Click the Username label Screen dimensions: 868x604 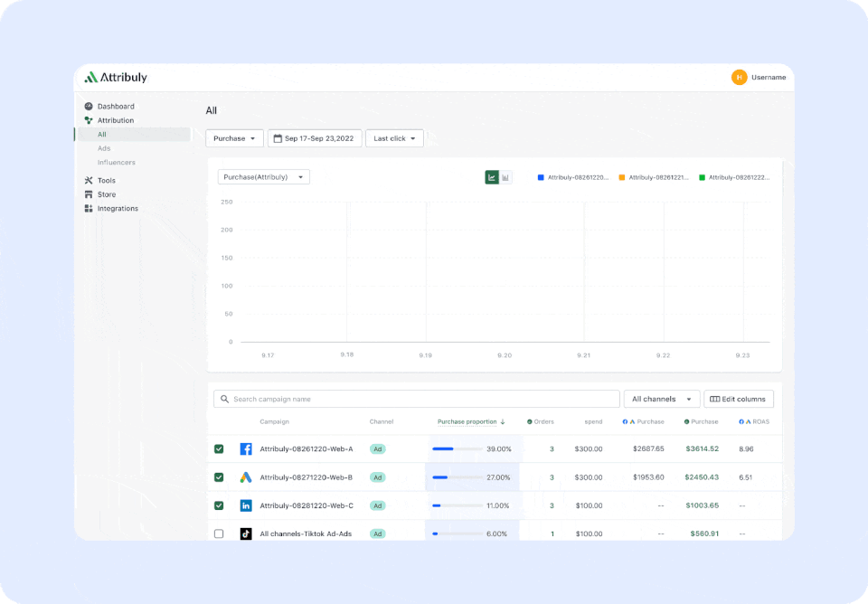769,78
